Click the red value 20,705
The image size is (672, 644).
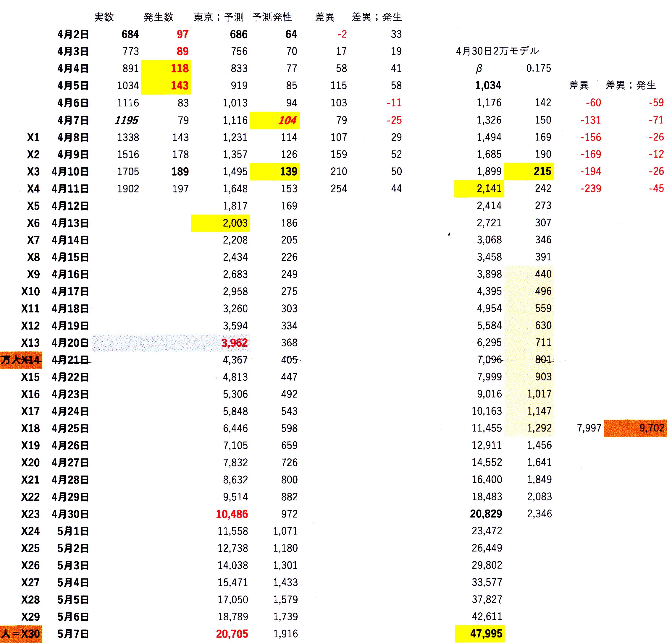click(x=232, y=634)
